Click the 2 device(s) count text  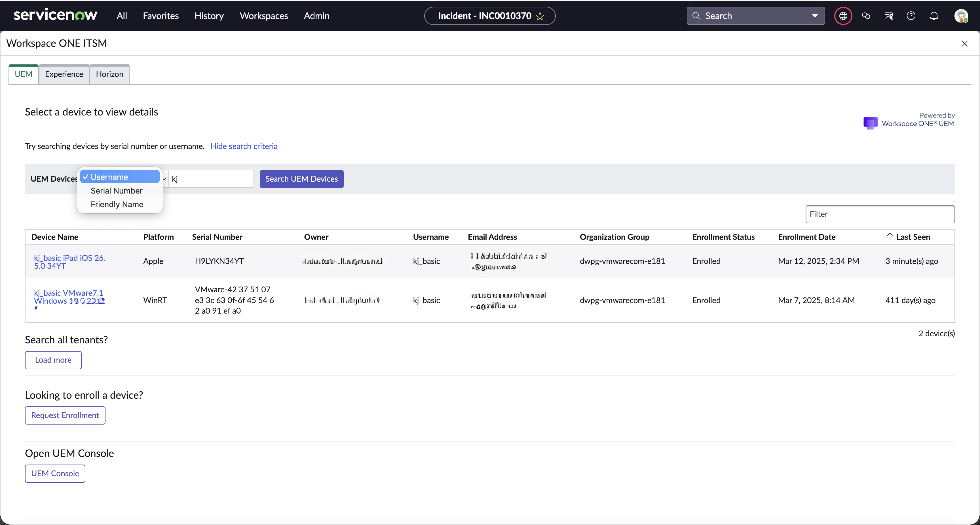click(x=936, y=333)
